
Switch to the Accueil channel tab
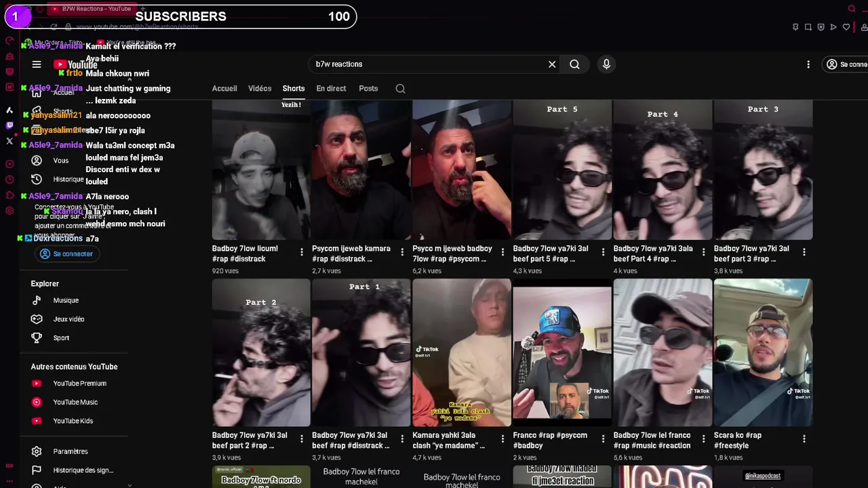click(224, 89)
